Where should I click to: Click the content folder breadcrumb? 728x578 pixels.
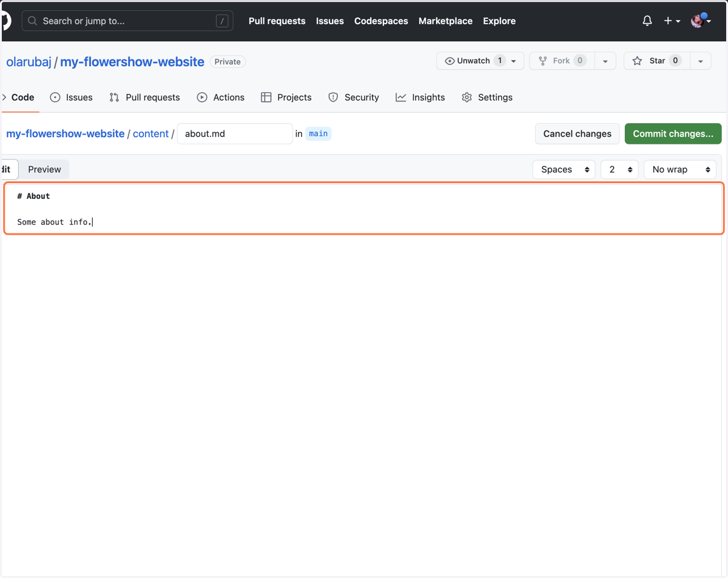click(x=150, y=133)
